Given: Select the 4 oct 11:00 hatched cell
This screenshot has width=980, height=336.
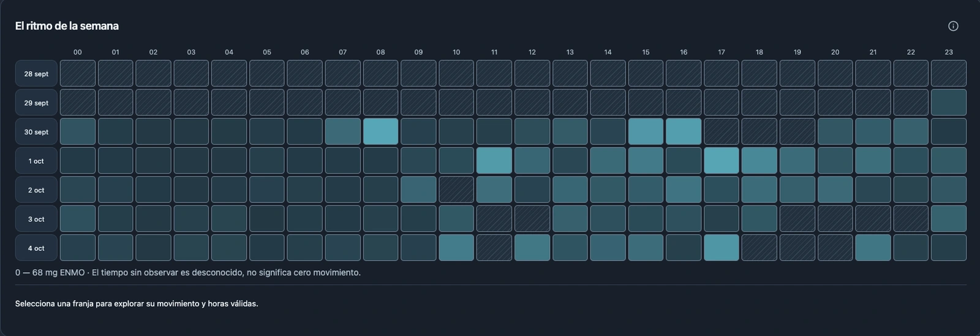Looking at the screenshot, I should click(x=494, y=248).
